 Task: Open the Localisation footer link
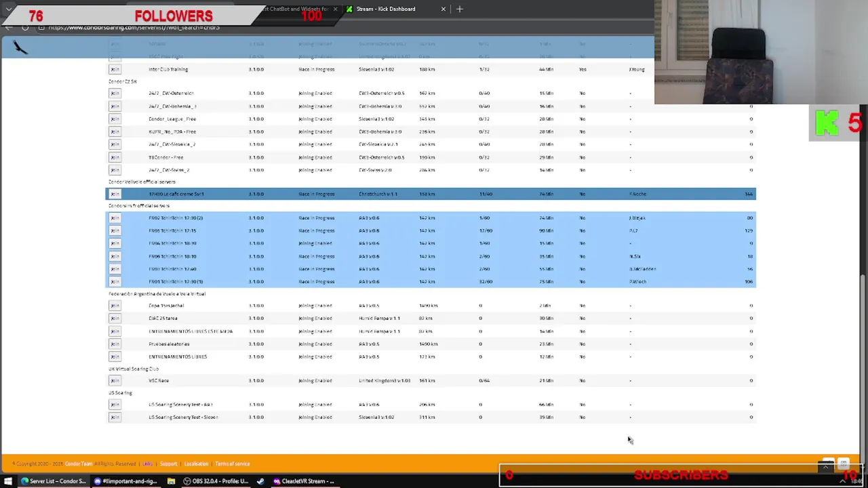click(196, 464)
